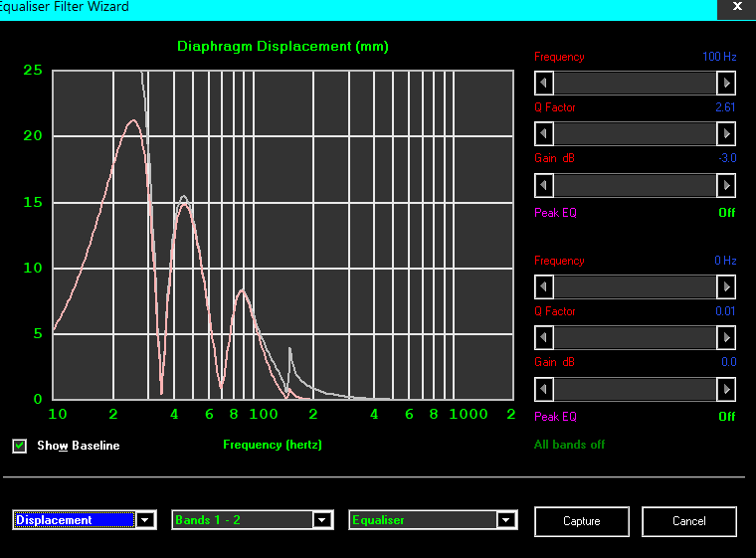Viewport: 756px width, 558px height.
Task: Click the Frequency (hertz) axis label
Action: pos(273,445)
